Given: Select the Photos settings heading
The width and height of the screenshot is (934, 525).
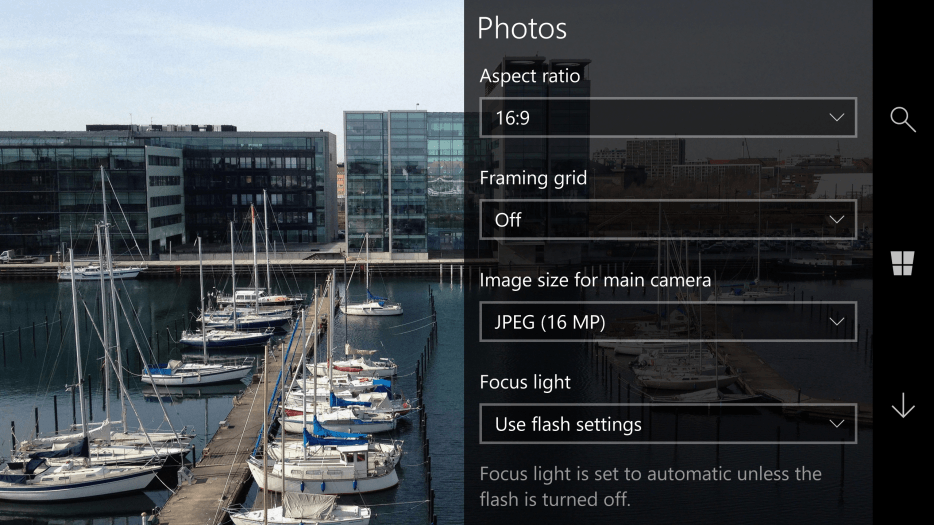Looking at the screenshot, I should pos(522,28).
